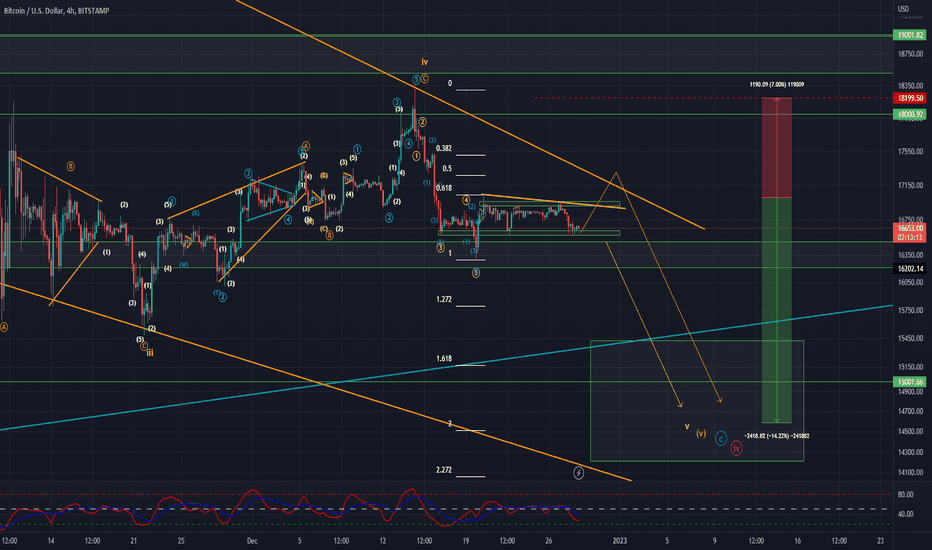Click the Dec label on the time axis
The width and height of the screenshot is (932, 550).
coord(252,541)
